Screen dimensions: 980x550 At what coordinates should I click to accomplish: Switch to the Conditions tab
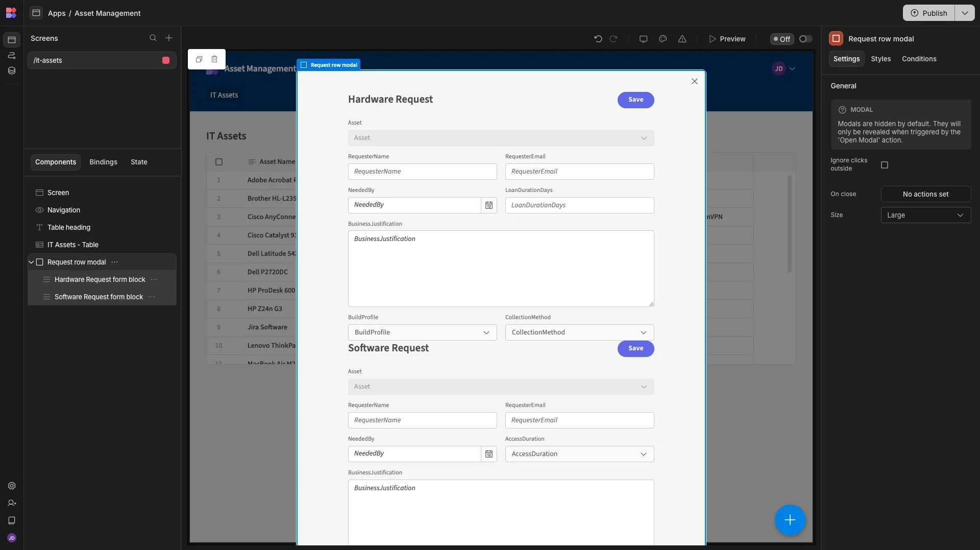click(x=919, y=59)
